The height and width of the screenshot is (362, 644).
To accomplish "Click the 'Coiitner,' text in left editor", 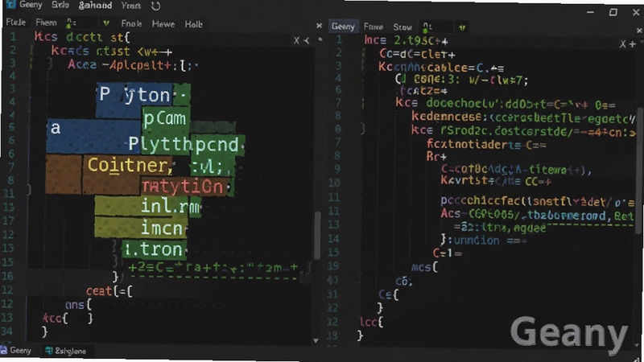I will (x=130, y=165).
